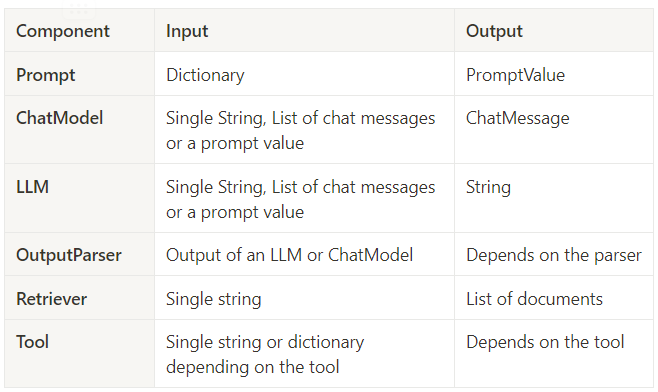
Task: Click the 'Output of an LLM or ChatModel' cell
Action: tap(304, 254)
